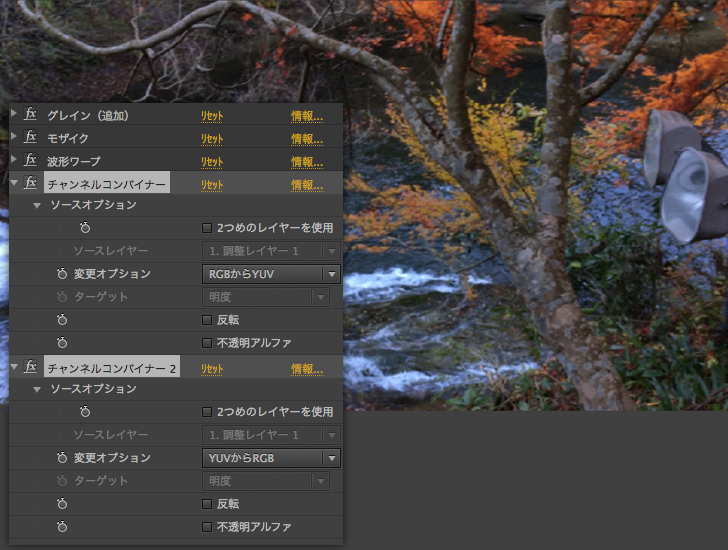
Task: Click 不透明アルファ stopwatch in first チャンネルコンバイナー
Action: (x=62, y=343)
